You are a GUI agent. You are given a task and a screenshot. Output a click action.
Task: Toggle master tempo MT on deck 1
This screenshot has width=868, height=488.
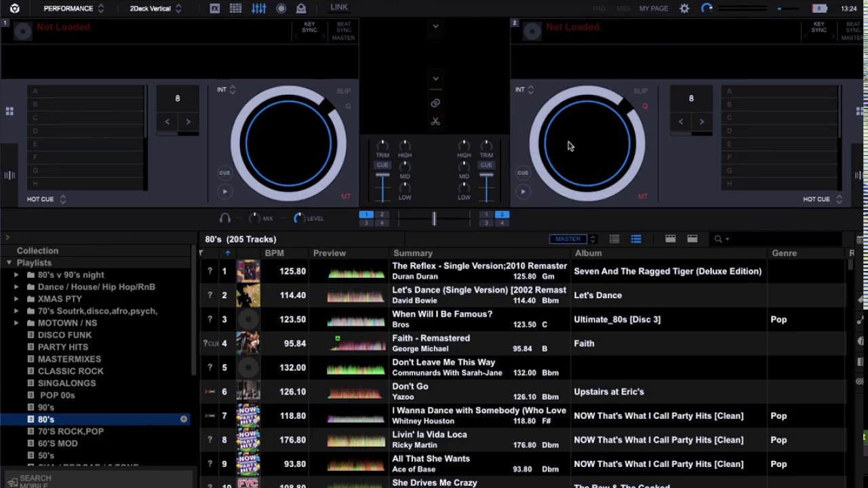(346, 197)
